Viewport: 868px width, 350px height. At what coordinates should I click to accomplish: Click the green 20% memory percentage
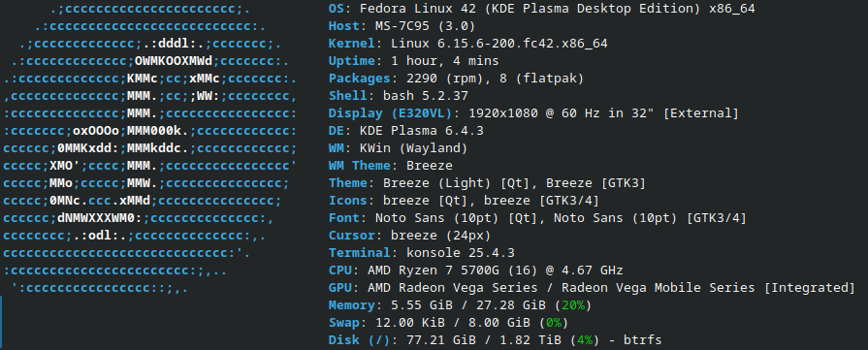pos(573,305)
